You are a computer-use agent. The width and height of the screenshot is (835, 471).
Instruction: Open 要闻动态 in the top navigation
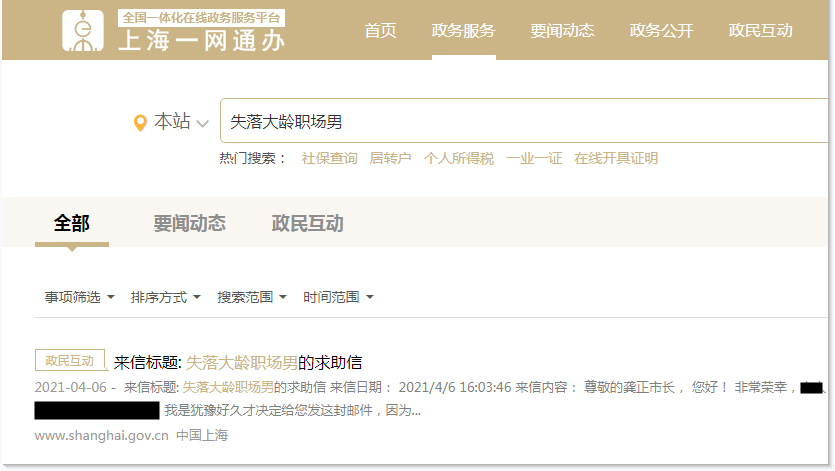click(x=562, y=31)
